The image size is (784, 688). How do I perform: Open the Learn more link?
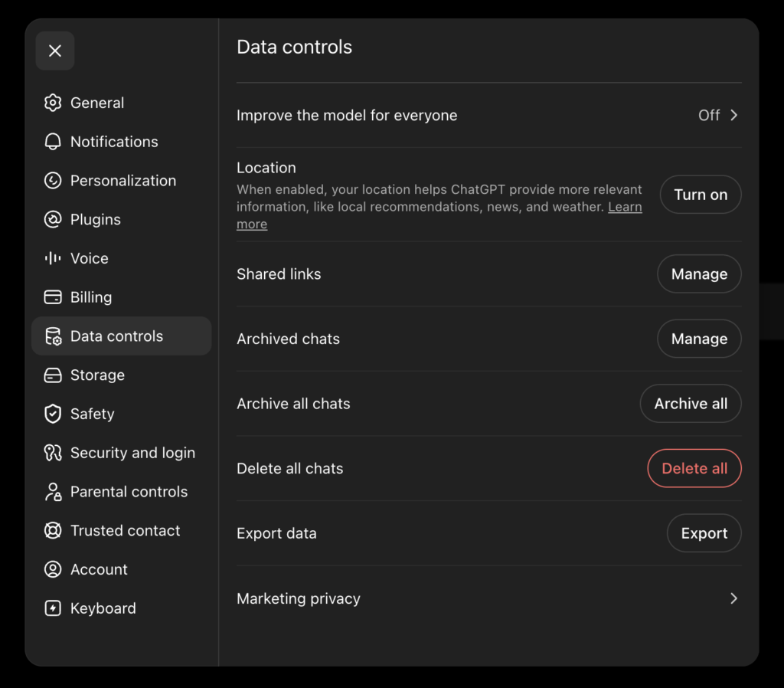point(625,207)
